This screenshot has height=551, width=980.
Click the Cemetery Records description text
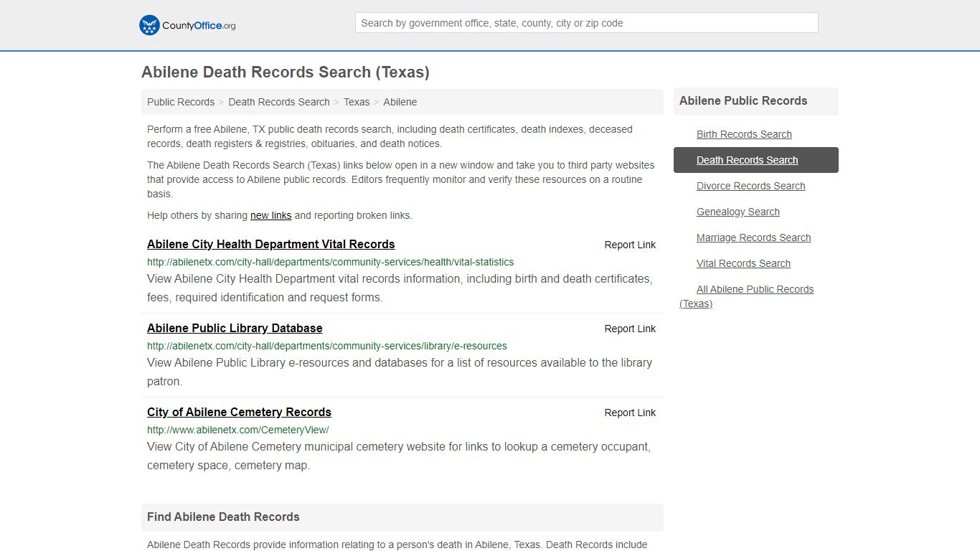tap(399, 456)
